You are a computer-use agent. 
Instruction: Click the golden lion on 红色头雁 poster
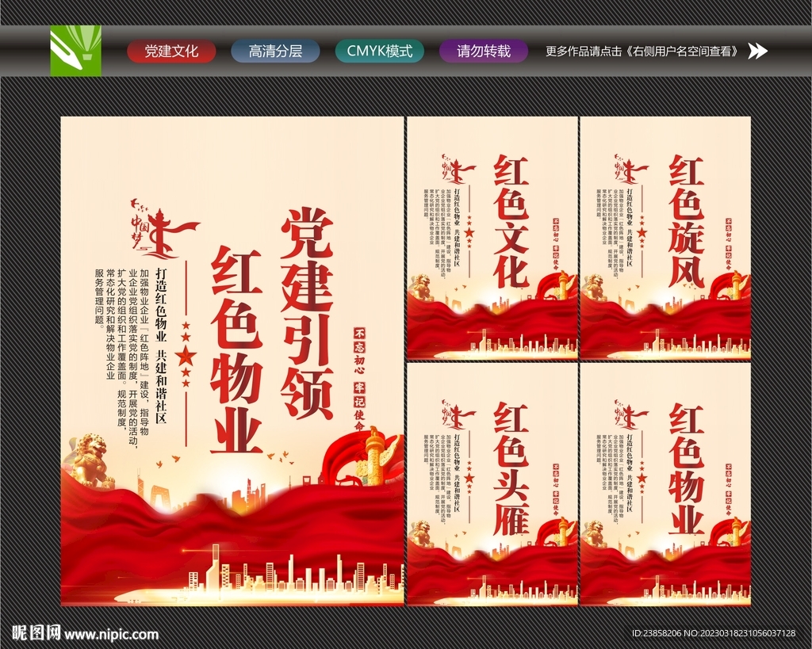[423, 533]
